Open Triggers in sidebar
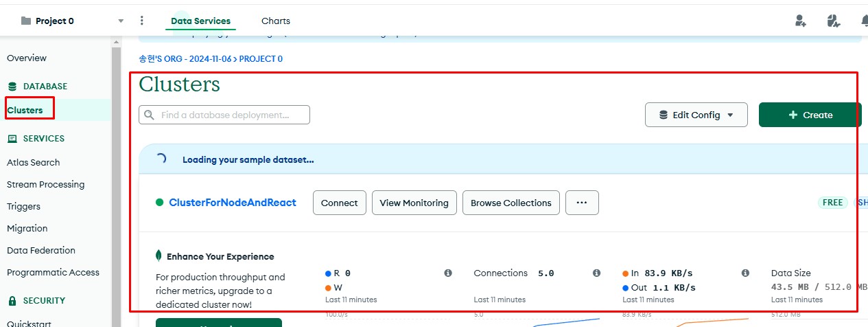 24,206
